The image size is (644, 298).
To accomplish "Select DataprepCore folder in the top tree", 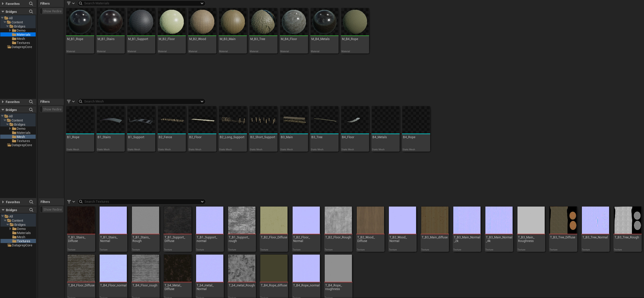I will coord(22,47).
